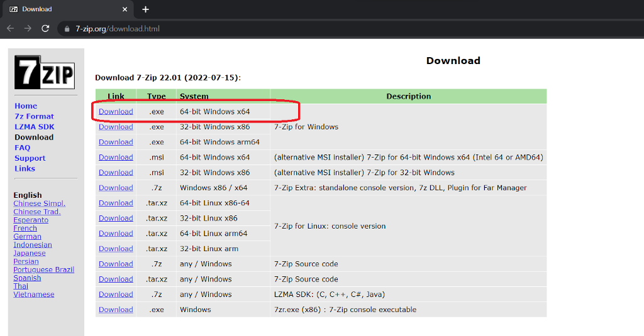This screenshot has height=336, width=644.
Task: Switch language to Thai
Action: tap(21, 286)
